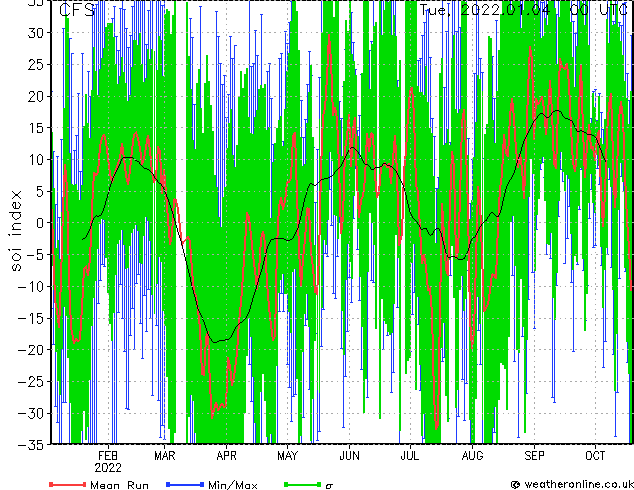Click the 15 y-axis value
Viewport: 634px width, 490px height.
(x=36, y=128)
